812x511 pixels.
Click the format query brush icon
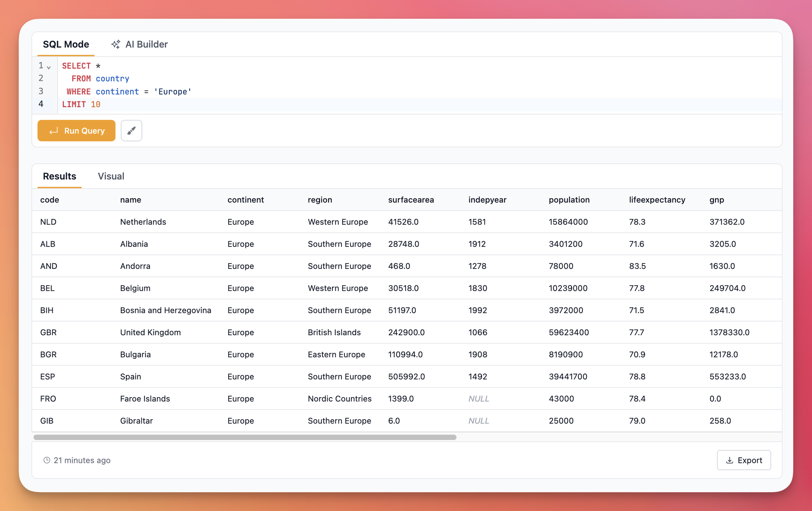pos(131,130)
